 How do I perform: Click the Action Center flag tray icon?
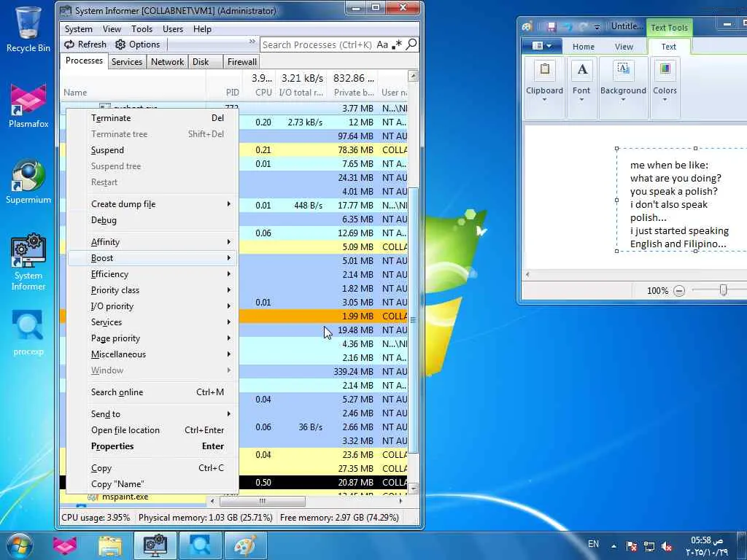632,546
